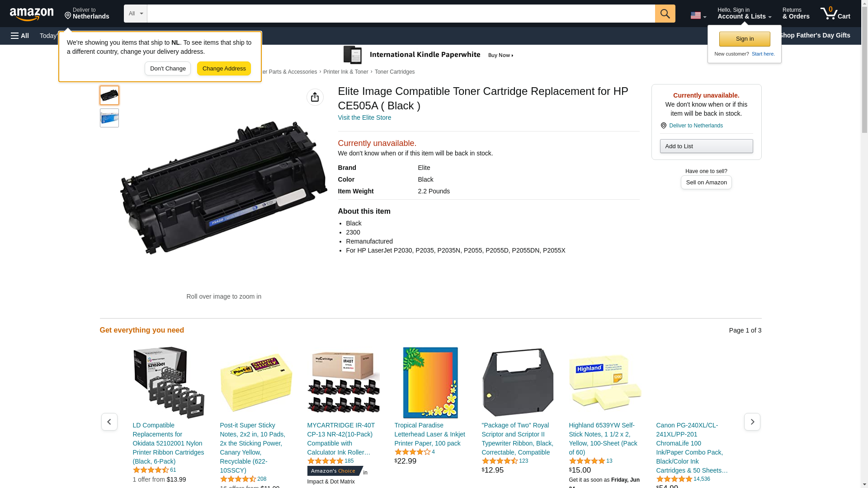Open the shopping cart icon
This screenshot has width=868, height=488.
(835, 14)
